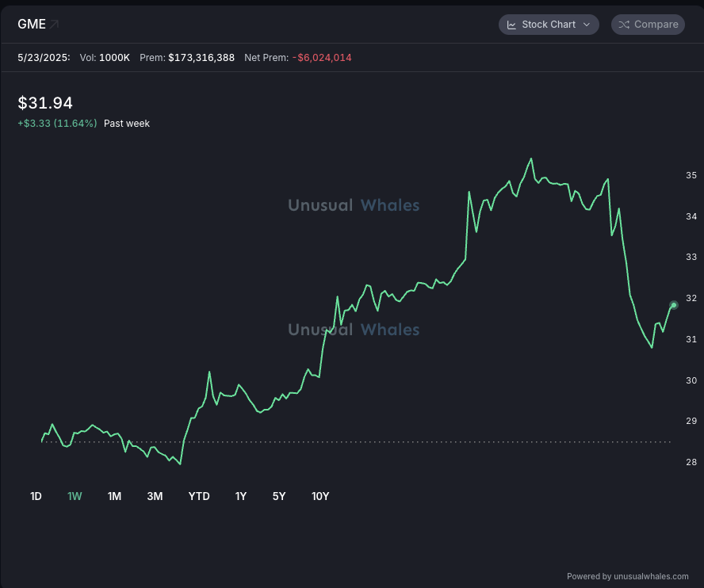Open the GME external link arrow icon
Screen dimensions: 704x588
pyautogui.click(x=55, y=24)
